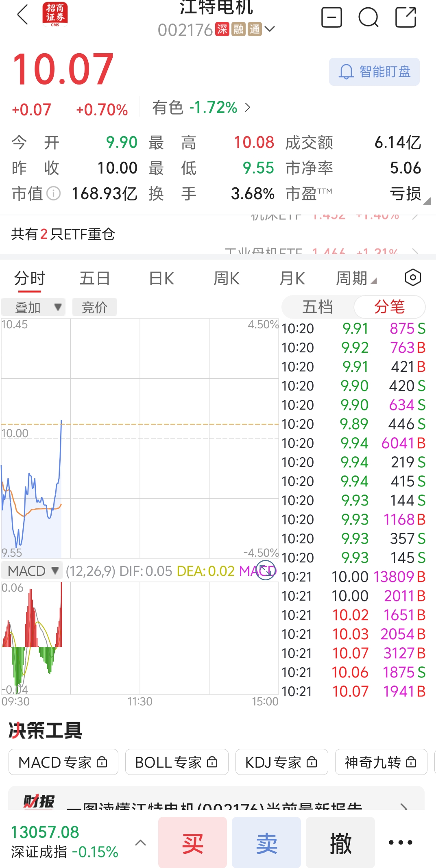Image resolution: width=436 pixels, height=868 pixels.
Task: Tap the 002176 stock code
Action: tap(185, 30)
